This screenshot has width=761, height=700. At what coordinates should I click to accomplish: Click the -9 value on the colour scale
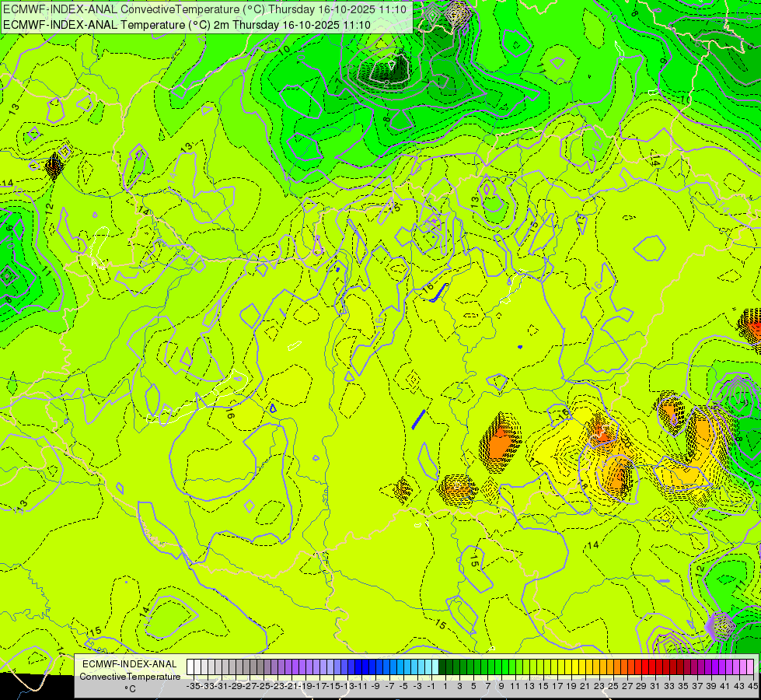click(375, 686)
